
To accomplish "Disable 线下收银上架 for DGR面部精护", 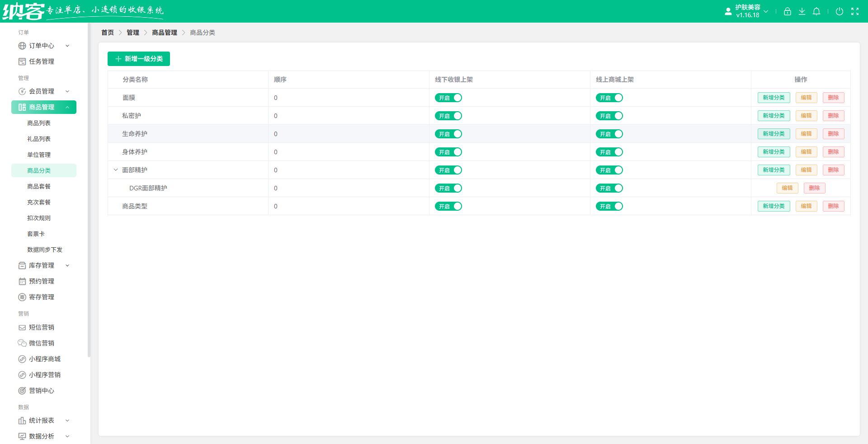I will point(448,188).
